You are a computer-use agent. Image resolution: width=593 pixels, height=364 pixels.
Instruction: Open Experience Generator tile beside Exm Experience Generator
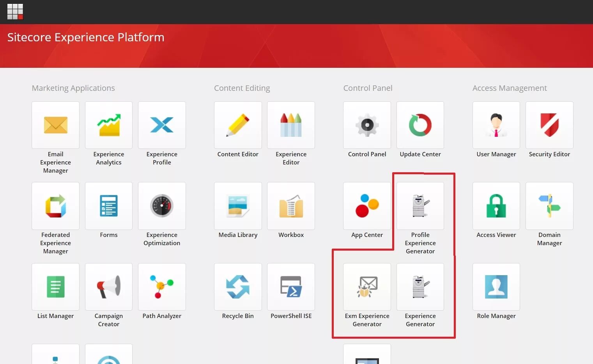click(420, 287)
